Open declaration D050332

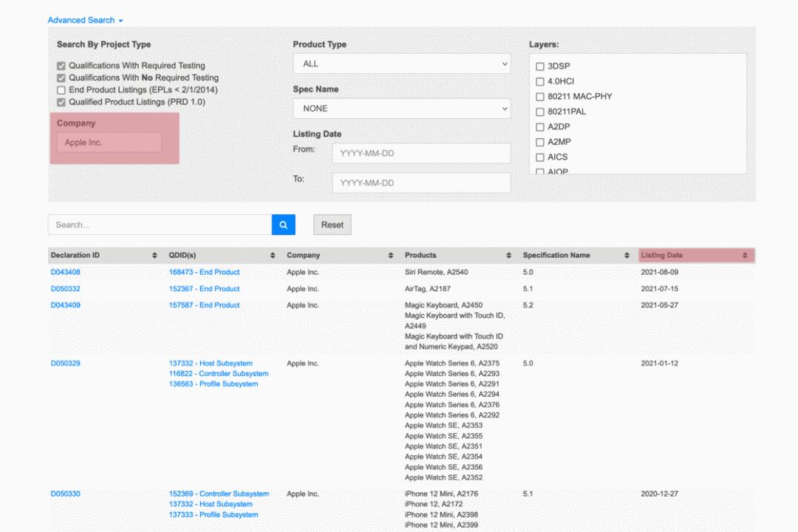click(x=65, y=289)
